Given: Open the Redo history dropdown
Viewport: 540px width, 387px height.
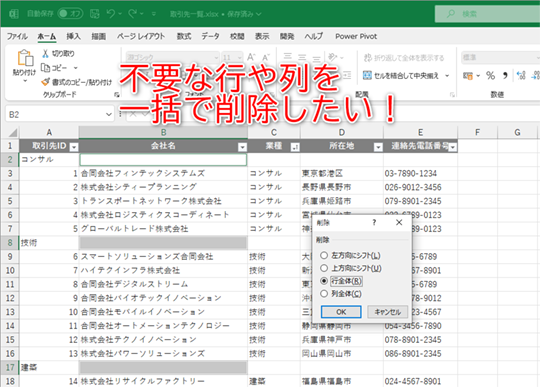Looking at the screenshot, I should (142, 14).
